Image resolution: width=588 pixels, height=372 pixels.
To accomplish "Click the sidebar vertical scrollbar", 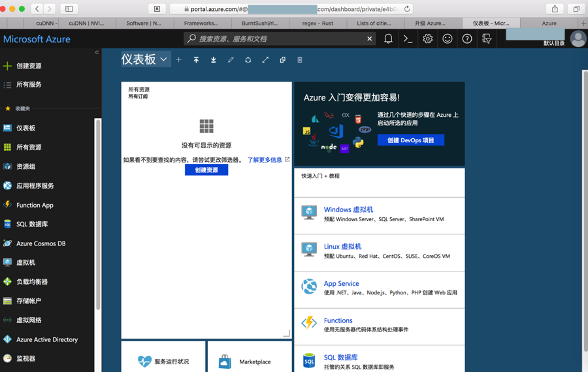I will click(x=98, y=214).
